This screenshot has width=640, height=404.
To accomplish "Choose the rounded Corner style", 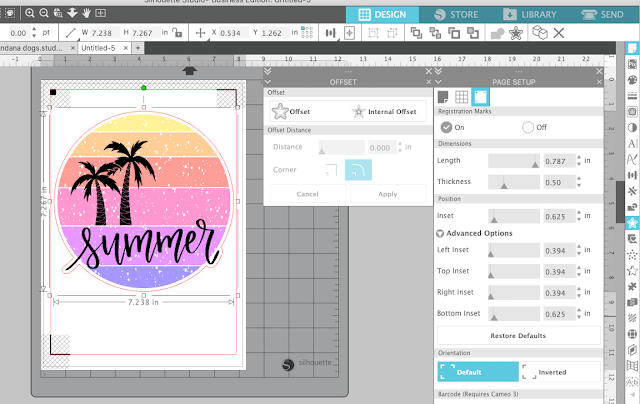I will (358, 170).
